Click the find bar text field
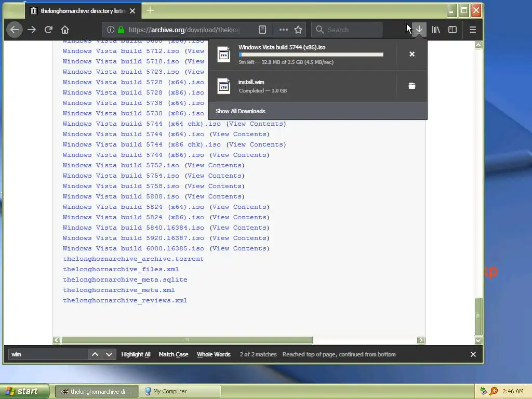 click(x=48, y=354)
